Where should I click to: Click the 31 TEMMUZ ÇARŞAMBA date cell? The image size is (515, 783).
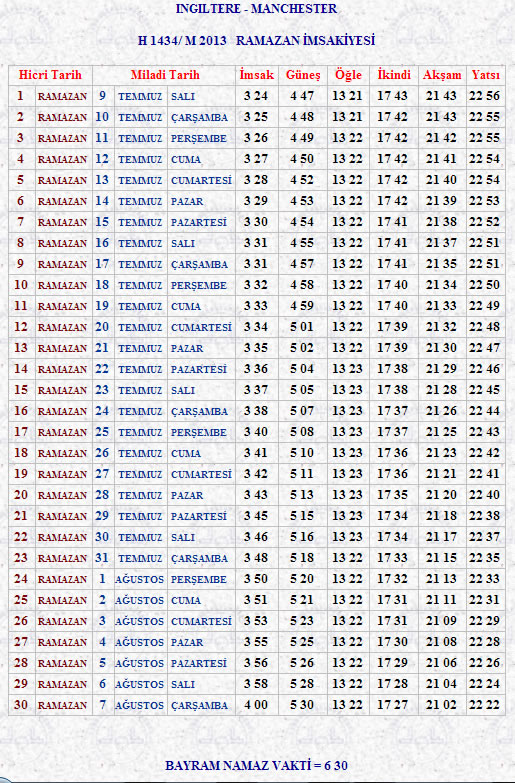click(163, 558)
